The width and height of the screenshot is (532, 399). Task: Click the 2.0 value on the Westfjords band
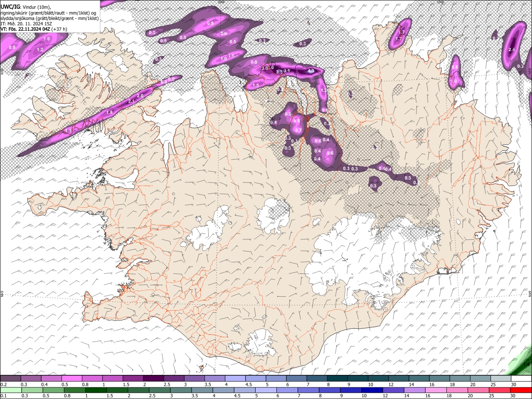(140, 96)
